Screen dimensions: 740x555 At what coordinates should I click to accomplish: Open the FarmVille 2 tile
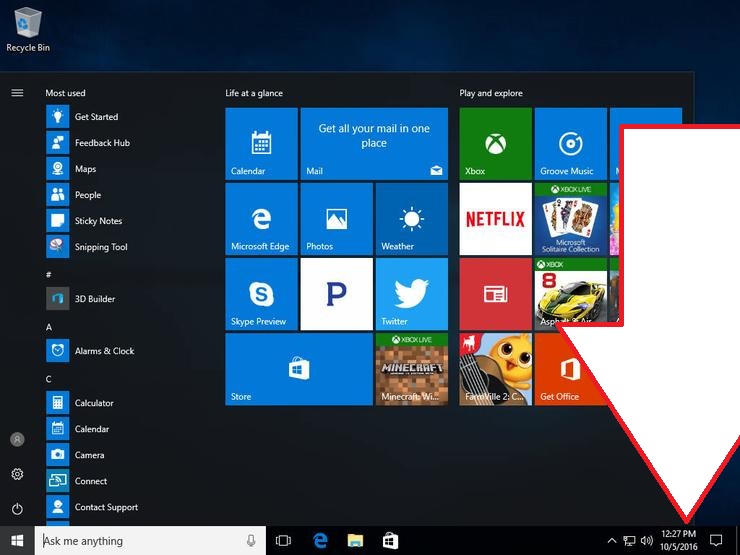(x=496, y=369)
